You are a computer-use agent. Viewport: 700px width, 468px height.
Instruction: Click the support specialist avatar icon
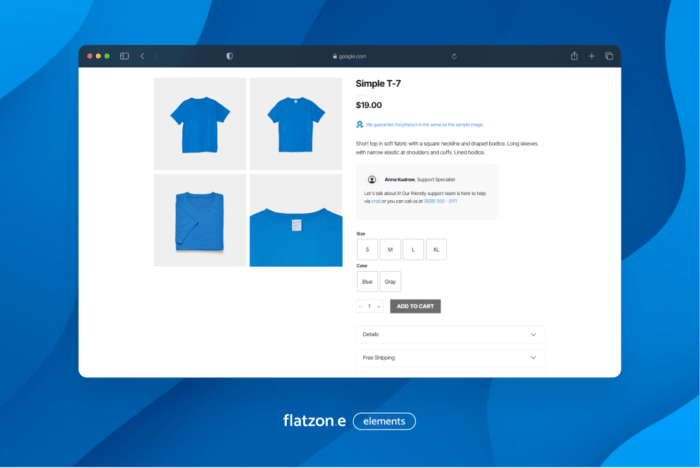pos(372,179)
